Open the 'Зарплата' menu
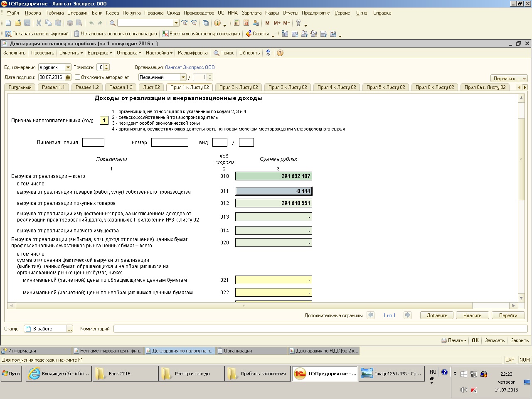 251,13
